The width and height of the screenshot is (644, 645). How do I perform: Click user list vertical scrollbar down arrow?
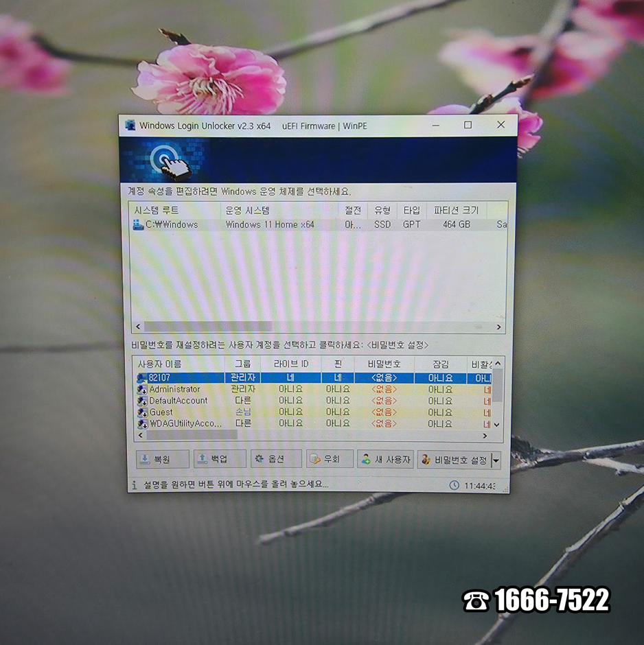coord(497,425)
